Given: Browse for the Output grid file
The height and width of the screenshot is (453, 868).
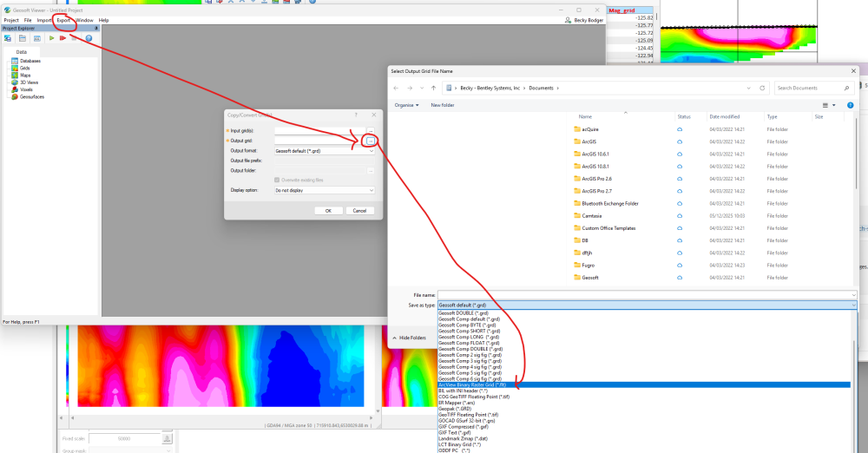Looking at the screenshot, I should coord(371,141).
